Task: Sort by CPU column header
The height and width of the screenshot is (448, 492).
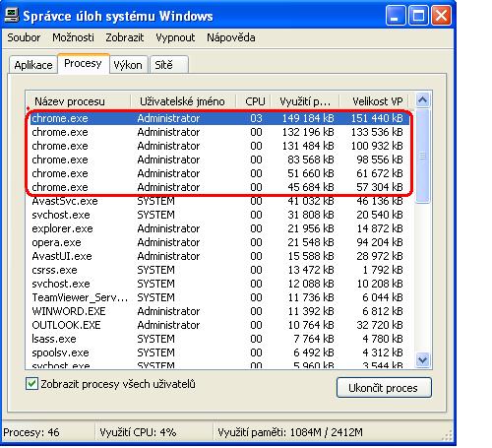Action: tap(254, 101)
